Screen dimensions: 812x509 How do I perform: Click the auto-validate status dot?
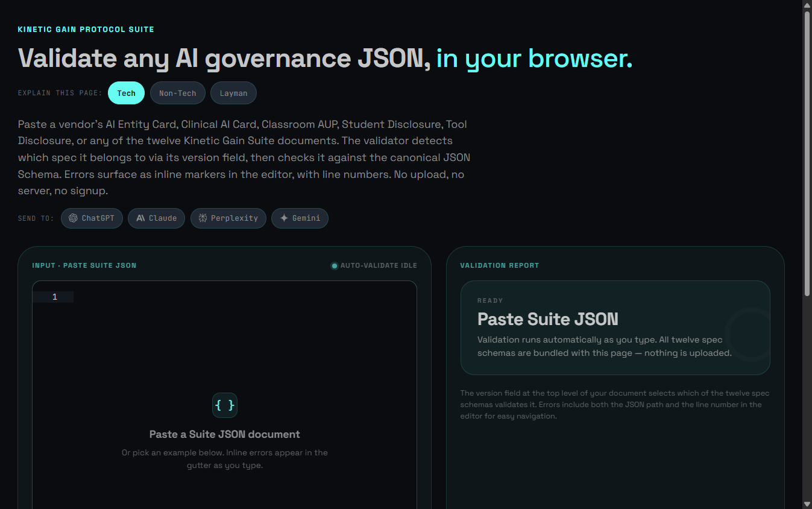point(335,266)
